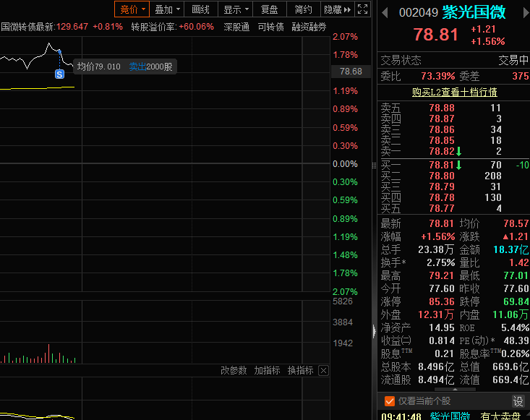Image resolution: width=530 pixels, height=420 pixels.
Task: Click 交易状态 status 交易中
Action: (513, 60)
